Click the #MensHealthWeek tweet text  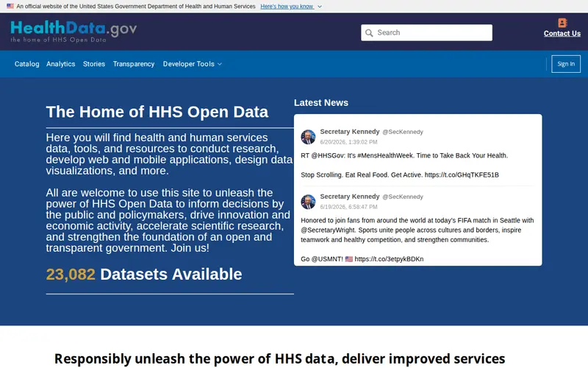[x=404, y=155]
